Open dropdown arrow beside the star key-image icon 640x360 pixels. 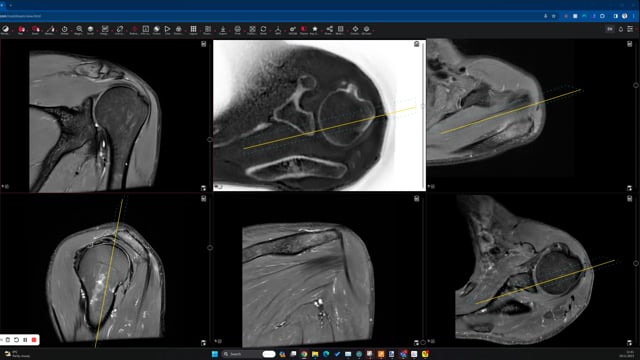322,30
